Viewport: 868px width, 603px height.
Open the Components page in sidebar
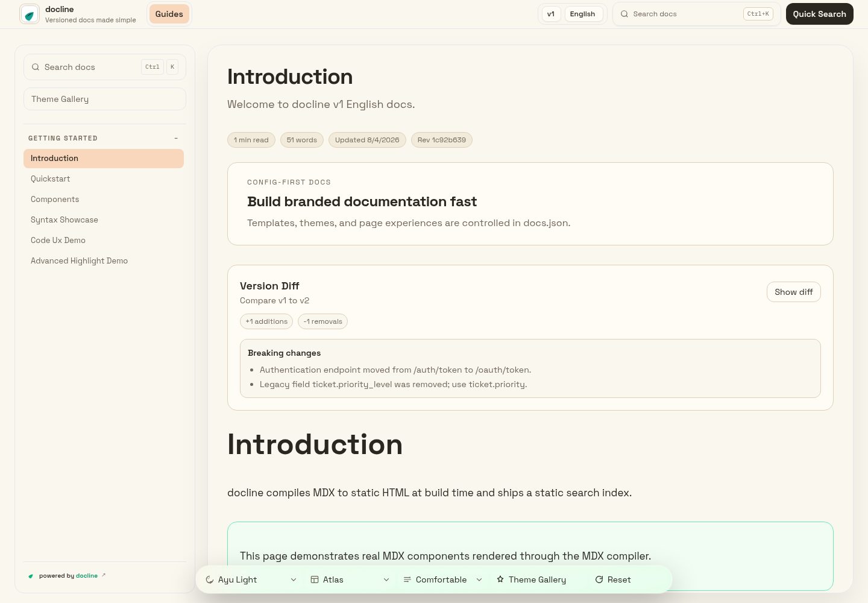click(104, 199)
